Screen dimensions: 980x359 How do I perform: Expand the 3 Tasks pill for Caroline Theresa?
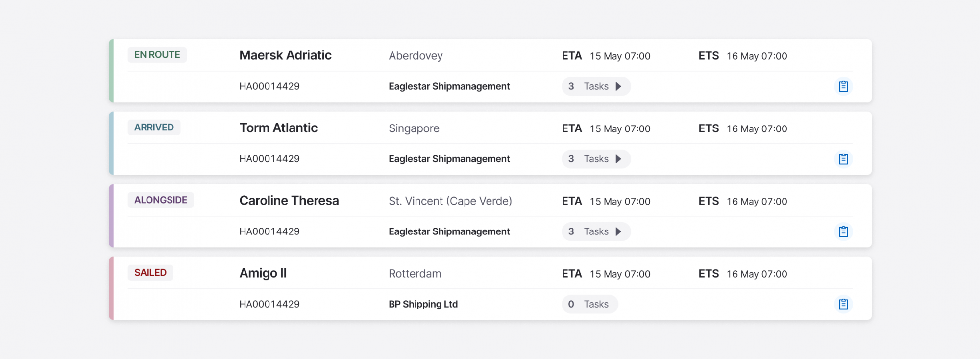click(x=596, y=231)
